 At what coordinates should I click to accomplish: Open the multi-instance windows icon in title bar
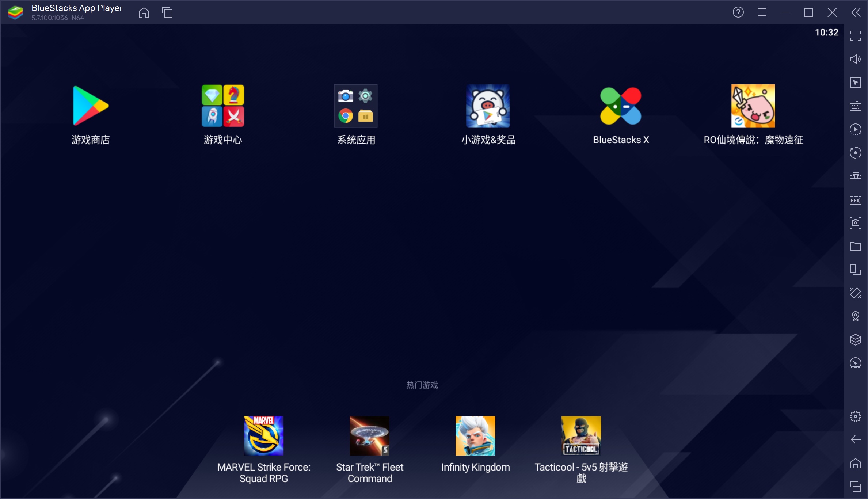point(167,12)
